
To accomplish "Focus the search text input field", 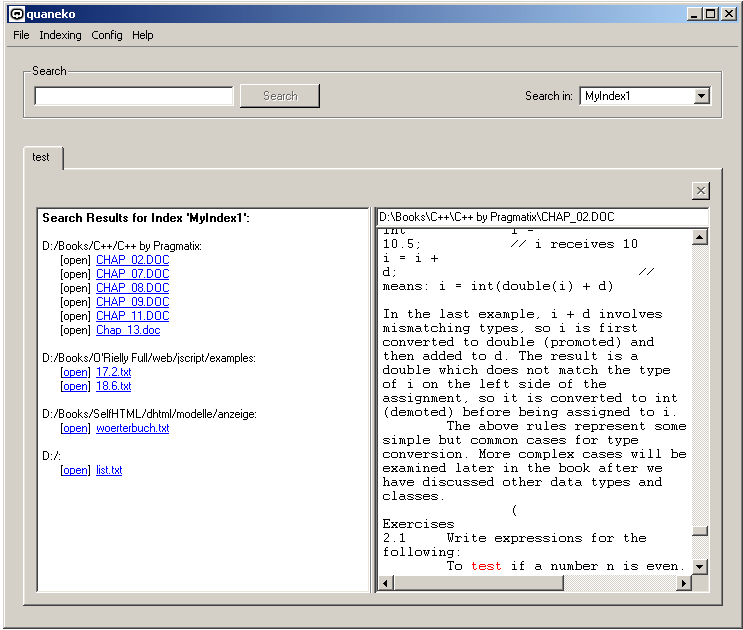I will (x=134, y=96).
